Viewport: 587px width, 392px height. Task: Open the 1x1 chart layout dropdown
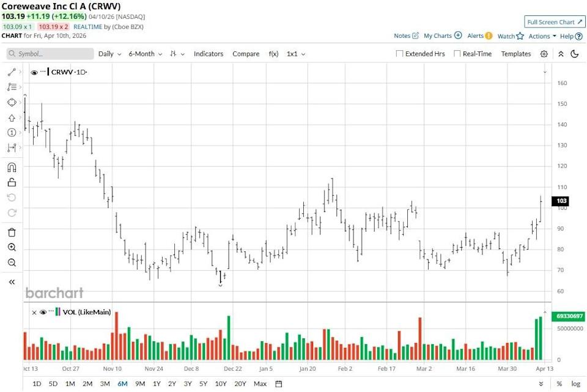293,54
